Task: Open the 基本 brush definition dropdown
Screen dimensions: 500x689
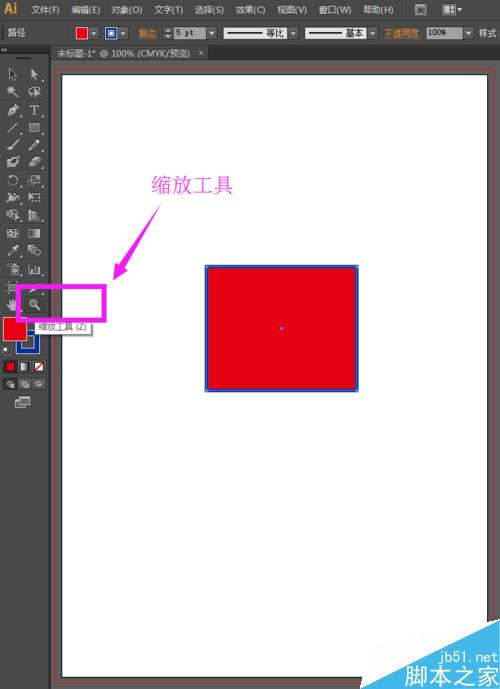Action: tap(373, 33)
